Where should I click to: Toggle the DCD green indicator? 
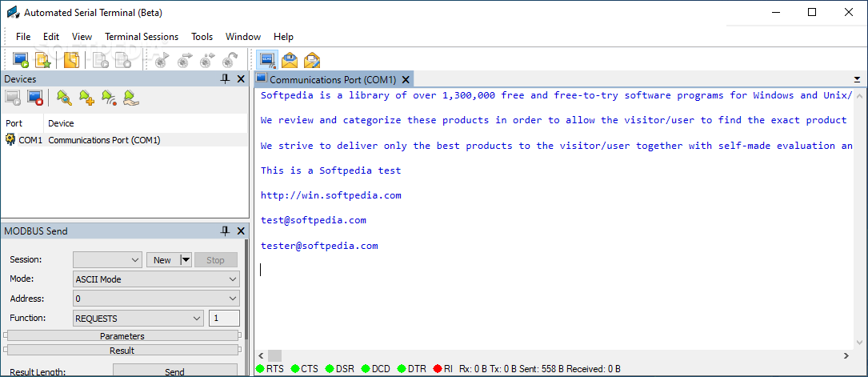(366, 369)
